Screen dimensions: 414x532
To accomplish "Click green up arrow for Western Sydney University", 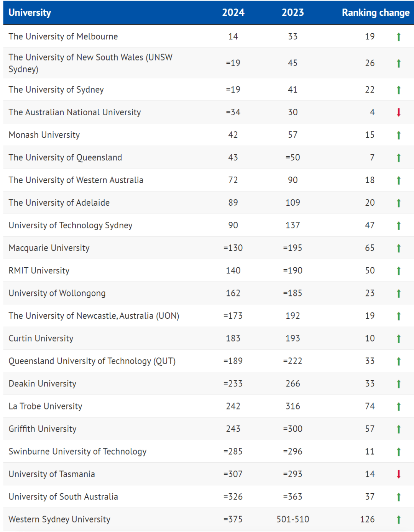I will 399,519.
